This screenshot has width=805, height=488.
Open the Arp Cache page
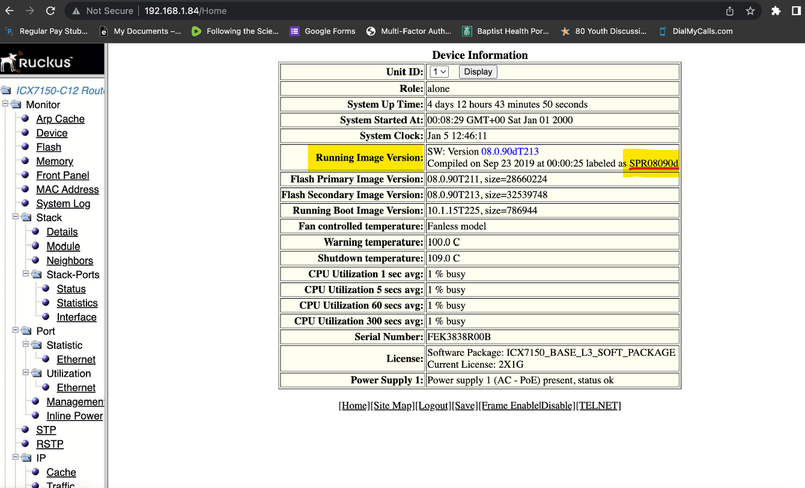point(60,119)
